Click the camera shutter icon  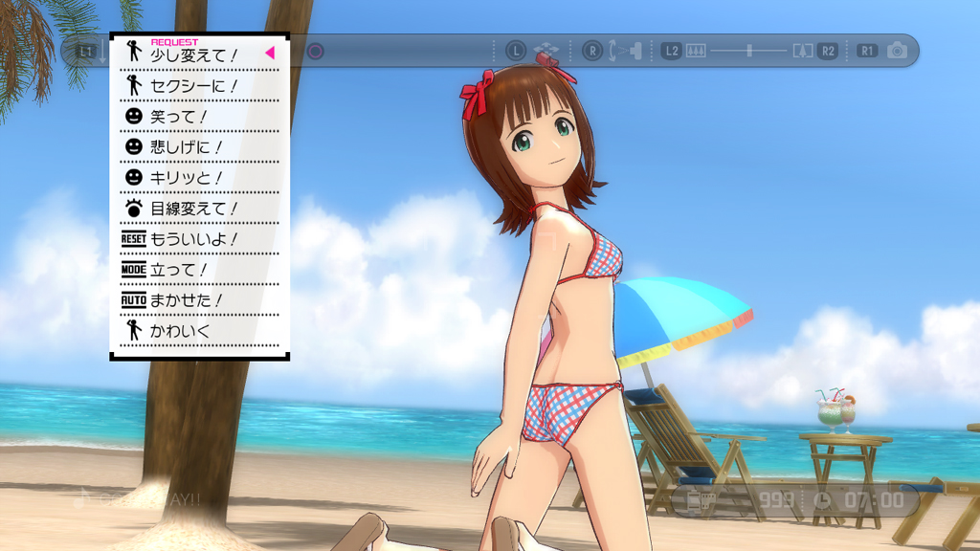[897, 51]
